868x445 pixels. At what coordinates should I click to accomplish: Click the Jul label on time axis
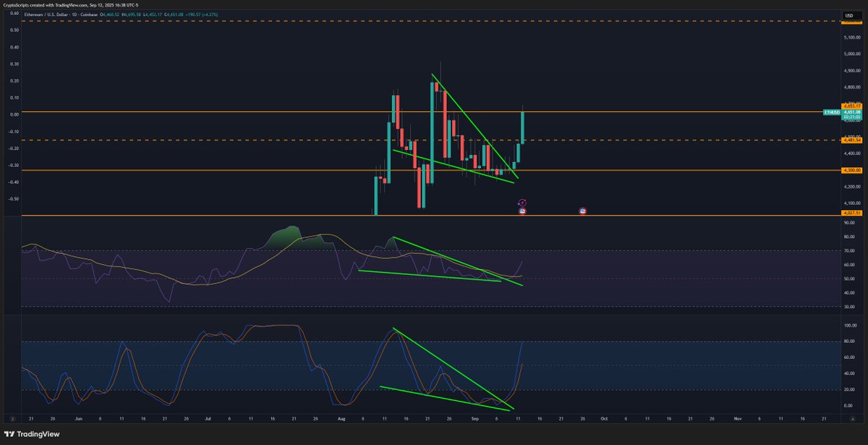coord(208,418)
